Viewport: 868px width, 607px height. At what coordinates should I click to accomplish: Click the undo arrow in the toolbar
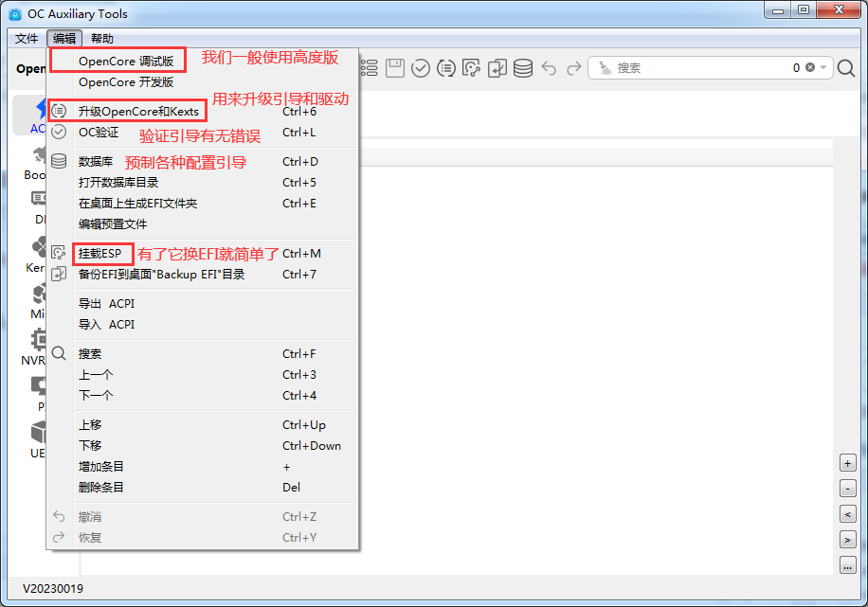pyautogui.click(x=549, y=68)
